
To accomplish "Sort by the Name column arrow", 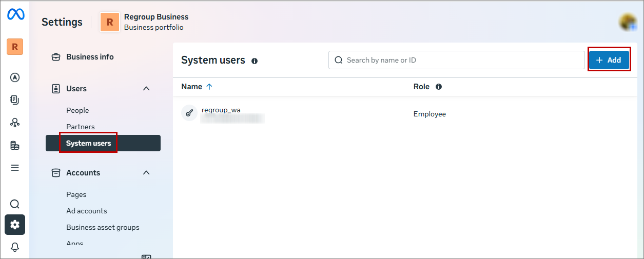I will pos(209,87).
